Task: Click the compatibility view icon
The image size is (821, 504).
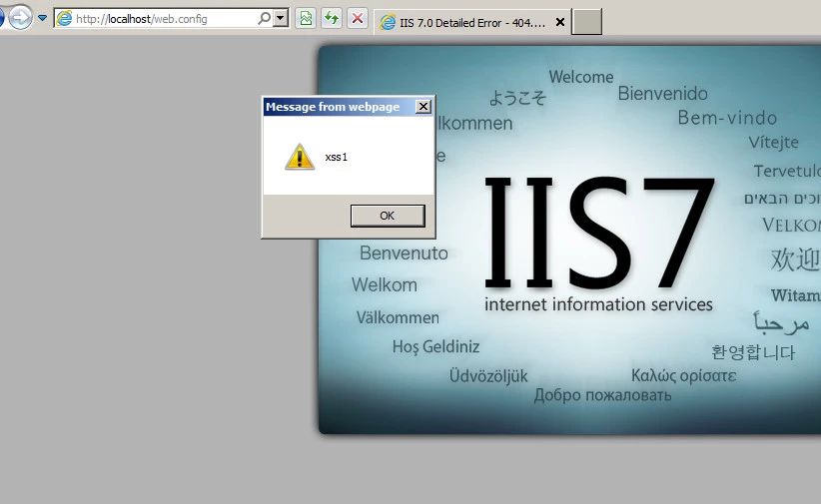Action: click(306, 19)
